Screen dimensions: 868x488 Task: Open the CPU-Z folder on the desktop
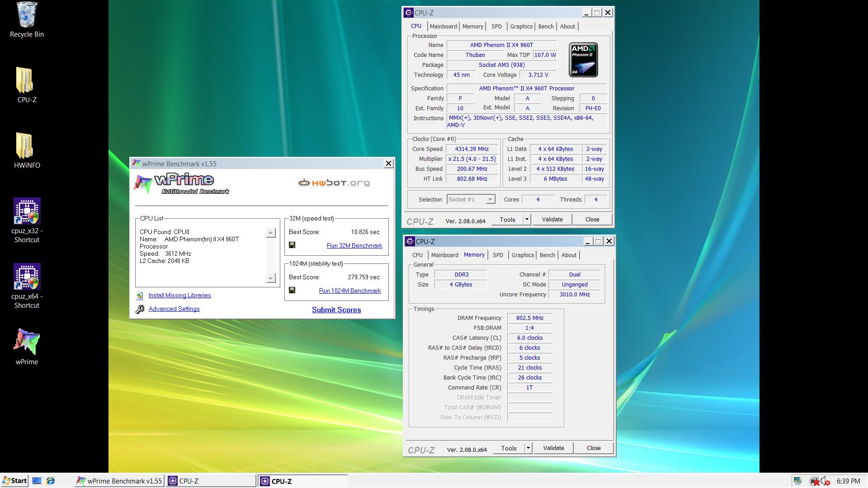pos(25,80)
